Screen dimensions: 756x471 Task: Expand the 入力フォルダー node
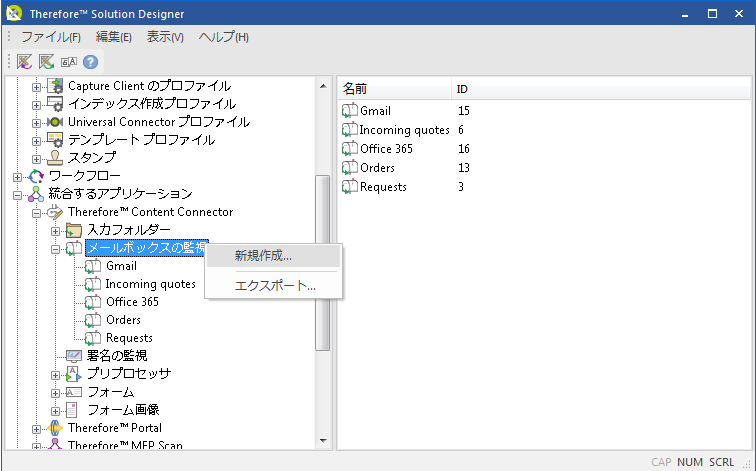(x=55, y=231)
